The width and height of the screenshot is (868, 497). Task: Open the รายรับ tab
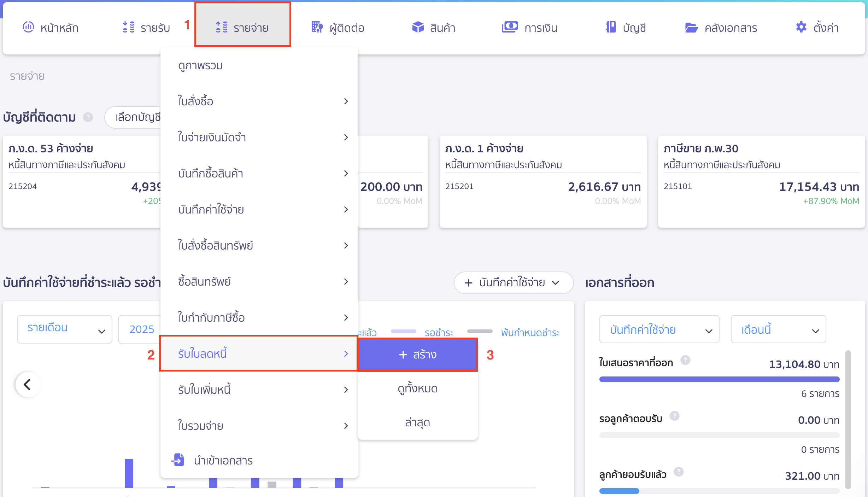(x=146, y=27)
